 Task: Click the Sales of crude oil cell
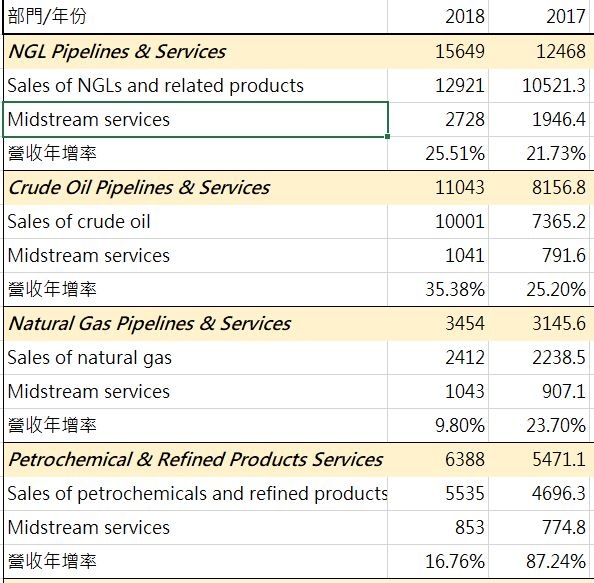195,222
